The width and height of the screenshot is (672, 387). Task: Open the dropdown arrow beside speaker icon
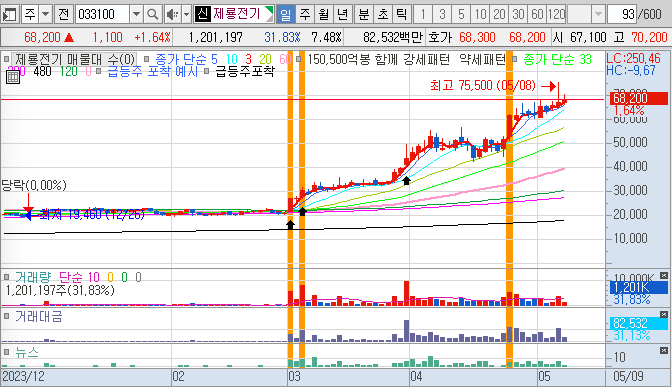[x=186, y=15]
